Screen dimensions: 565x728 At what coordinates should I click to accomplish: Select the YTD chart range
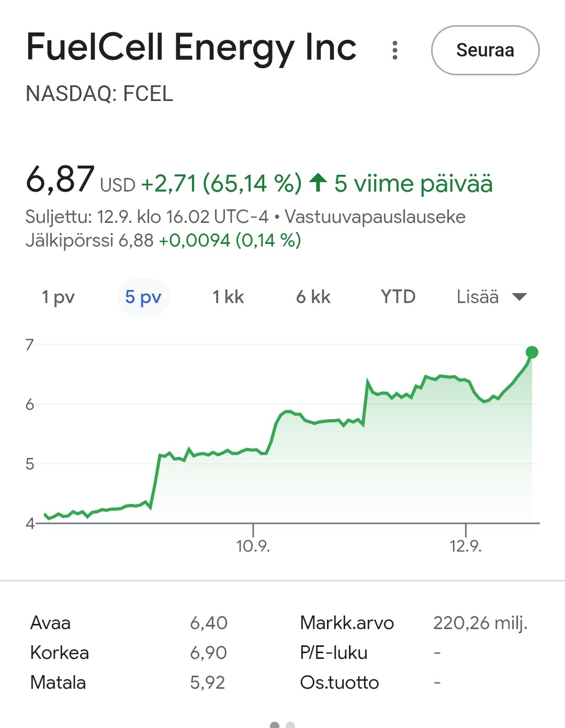pyautogui.click(x=398, y=297)
